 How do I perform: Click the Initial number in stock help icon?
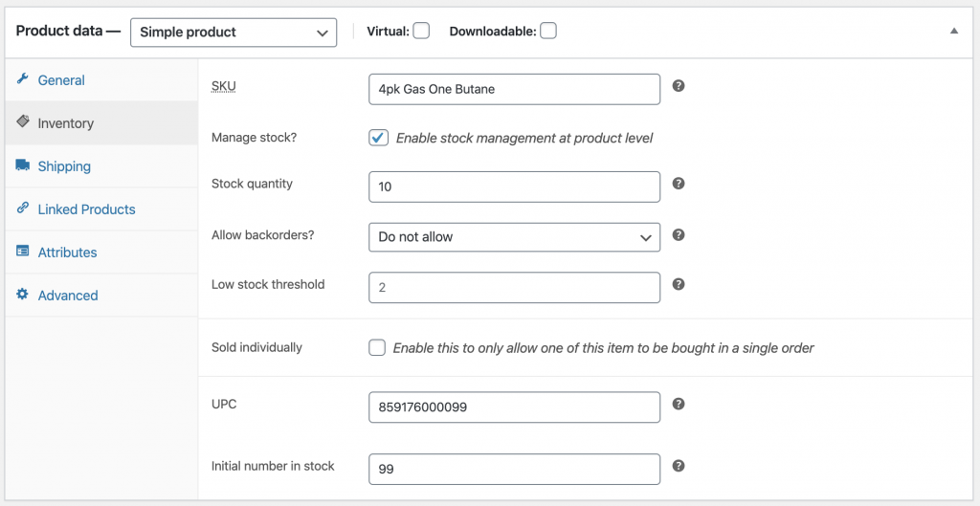[679, 466]
